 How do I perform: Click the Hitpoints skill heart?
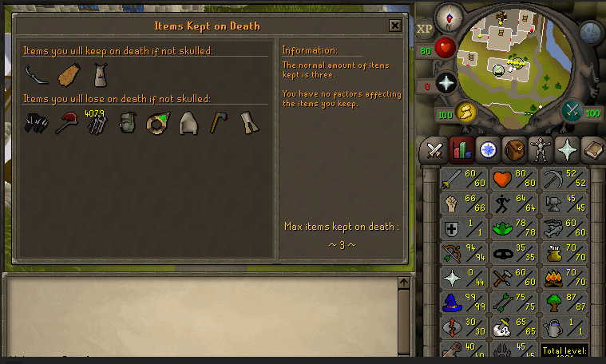pos(502,179)
